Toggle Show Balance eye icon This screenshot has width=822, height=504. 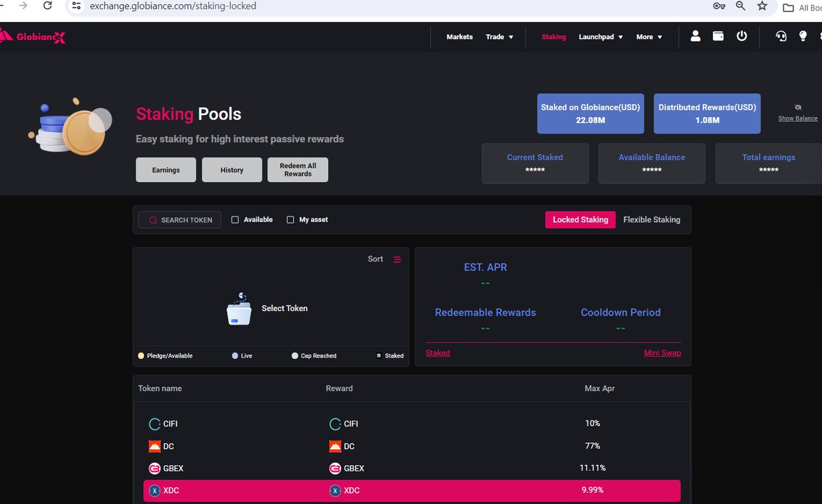798,108
